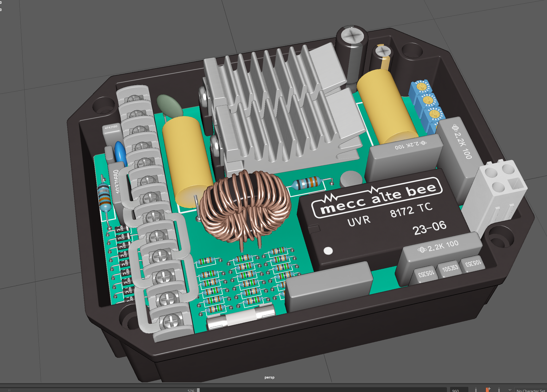Click the persp camera label
Viewport: 547px width, 392px height.
coord(269,377)
